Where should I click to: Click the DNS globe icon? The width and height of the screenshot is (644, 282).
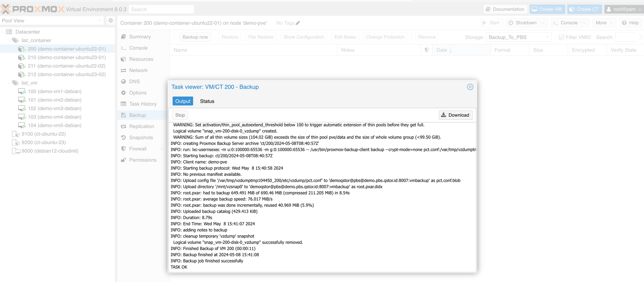click(123, 81)
